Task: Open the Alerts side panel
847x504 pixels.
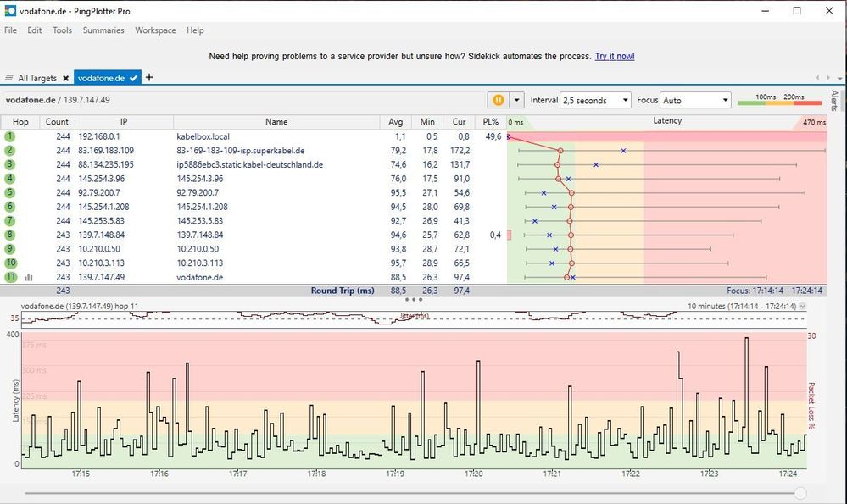Action: pos(834,100)
